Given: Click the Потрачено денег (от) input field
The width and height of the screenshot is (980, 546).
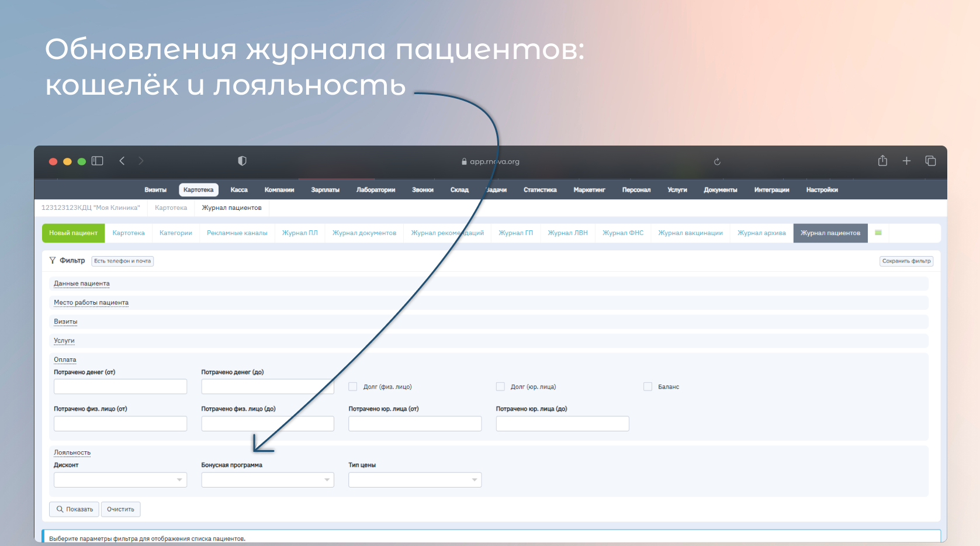Looking at the screenshot, I should click(120, 386).
